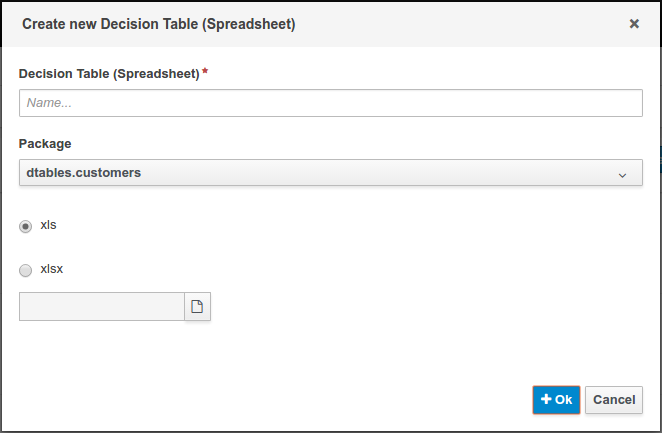
Task: Click the Create new Decision Table title
Action: [158, 23]
